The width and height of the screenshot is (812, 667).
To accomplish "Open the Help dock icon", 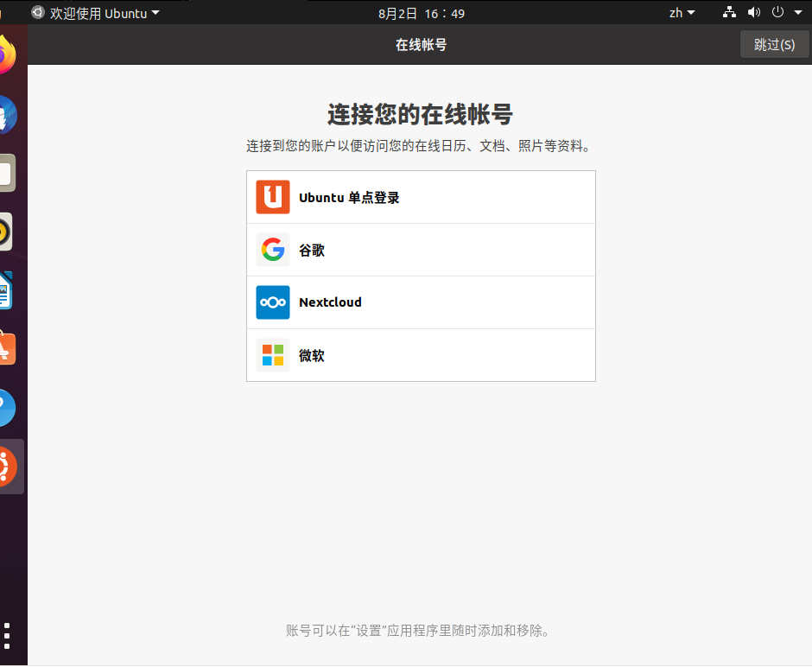I will 7,408.
